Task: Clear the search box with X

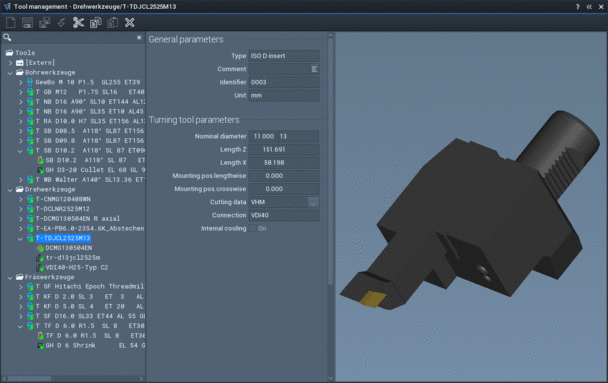Action: [139, 38]
